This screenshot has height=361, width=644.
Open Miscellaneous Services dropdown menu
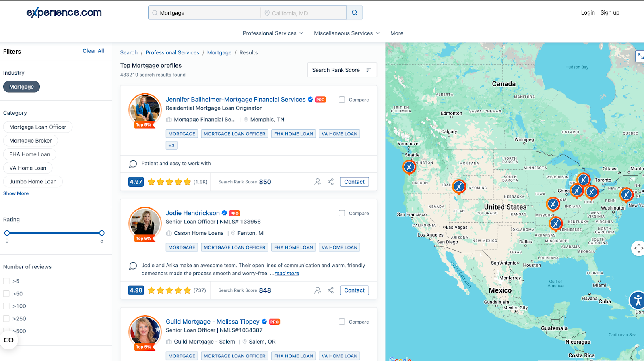tap(347, 33)
